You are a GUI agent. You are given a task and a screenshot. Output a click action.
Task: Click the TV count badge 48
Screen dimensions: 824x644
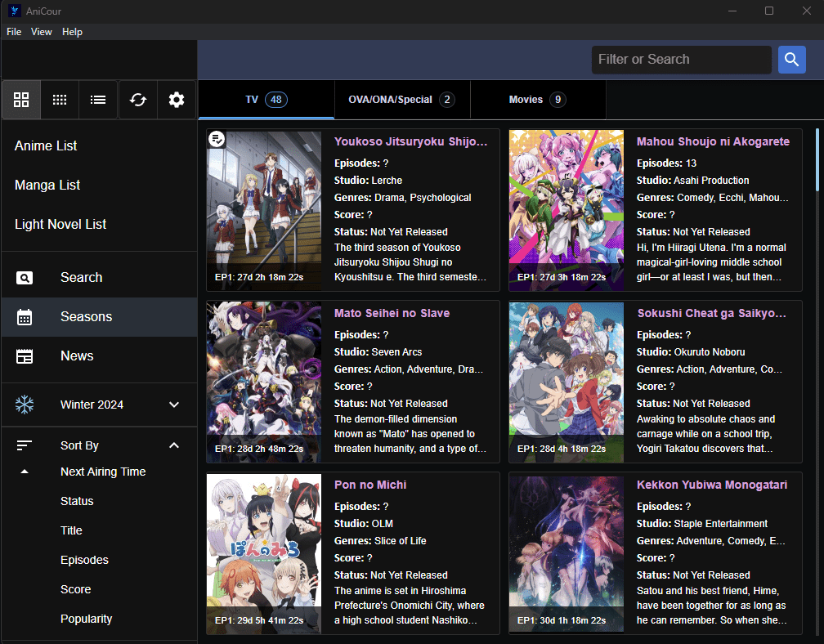[276, 100]
